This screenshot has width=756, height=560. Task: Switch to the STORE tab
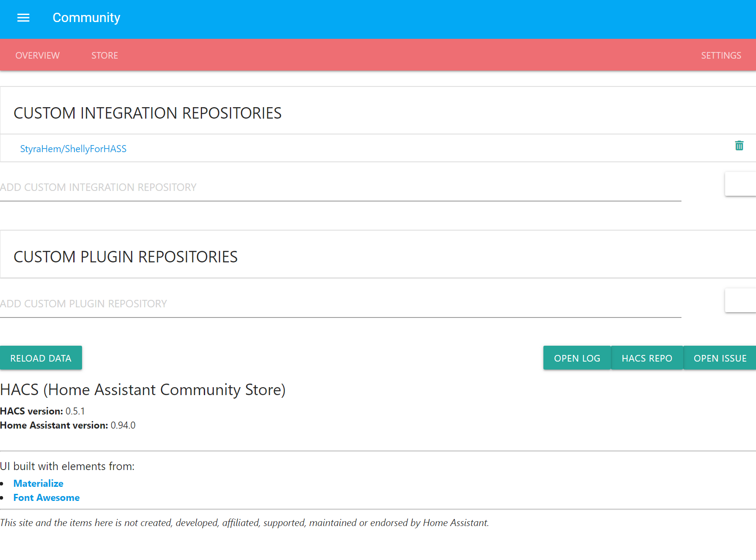pos(105,55)
